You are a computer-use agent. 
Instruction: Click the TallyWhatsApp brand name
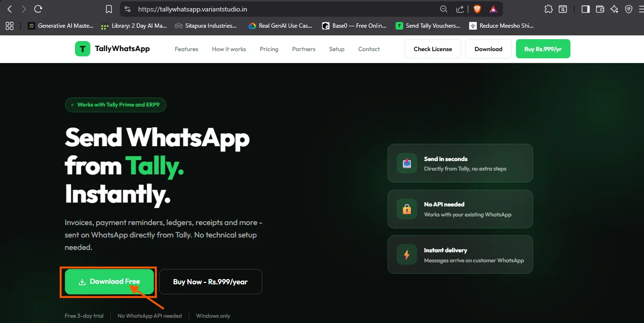(122, 49)
